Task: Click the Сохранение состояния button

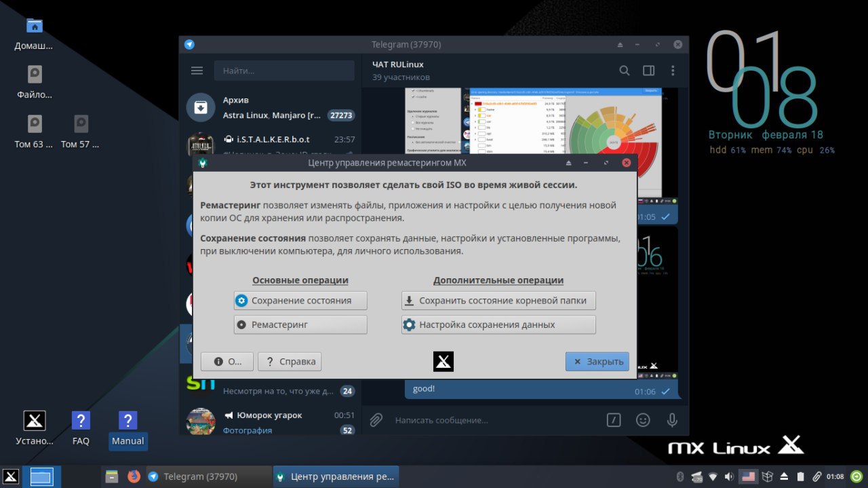Action: [x=300, y=301]
